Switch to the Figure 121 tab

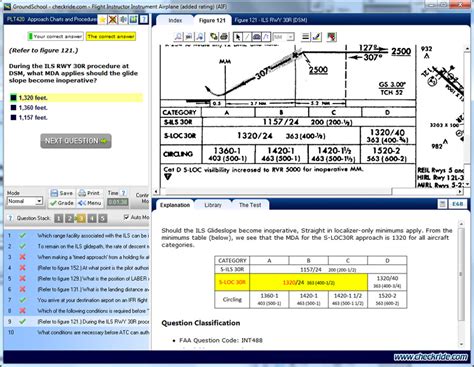tap(212, 20)
